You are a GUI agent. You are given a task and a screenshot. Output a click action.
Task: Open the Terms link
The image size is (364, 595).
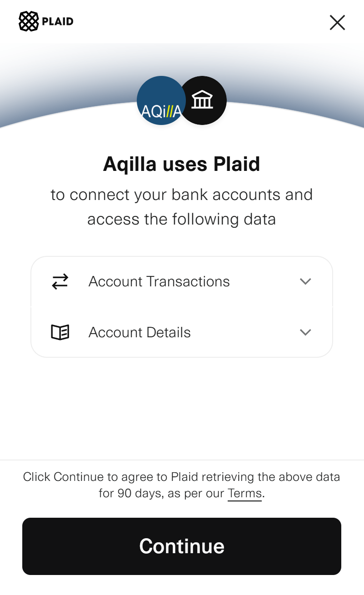[x=244, y=493]
